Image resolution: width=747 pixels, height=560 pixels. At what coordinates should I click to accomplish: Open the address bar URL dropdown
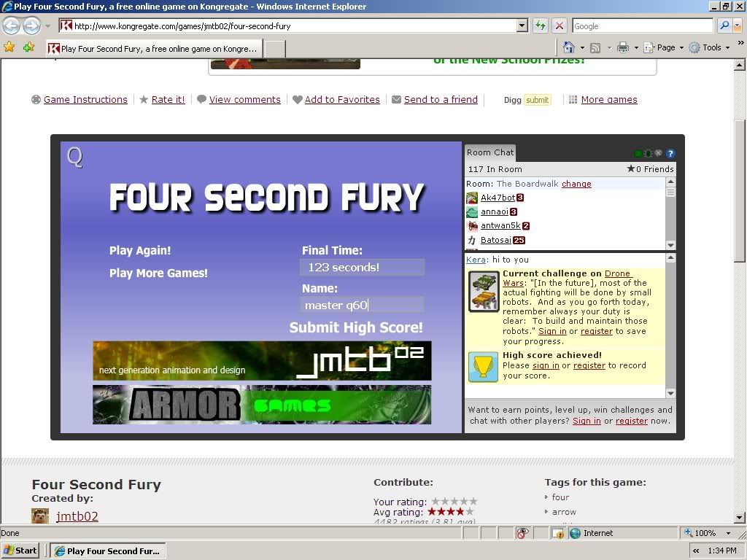click(522, 26)
